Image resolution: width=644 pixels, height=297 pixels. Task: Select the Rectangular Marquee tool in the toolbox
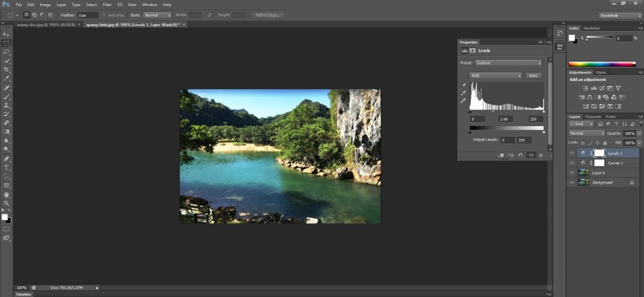click(7, 43)
